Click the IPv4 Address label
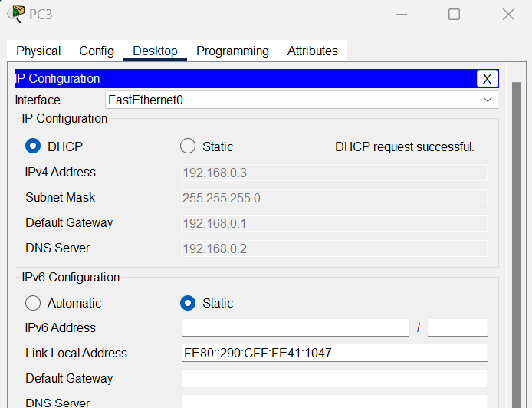 click(61, 172)
